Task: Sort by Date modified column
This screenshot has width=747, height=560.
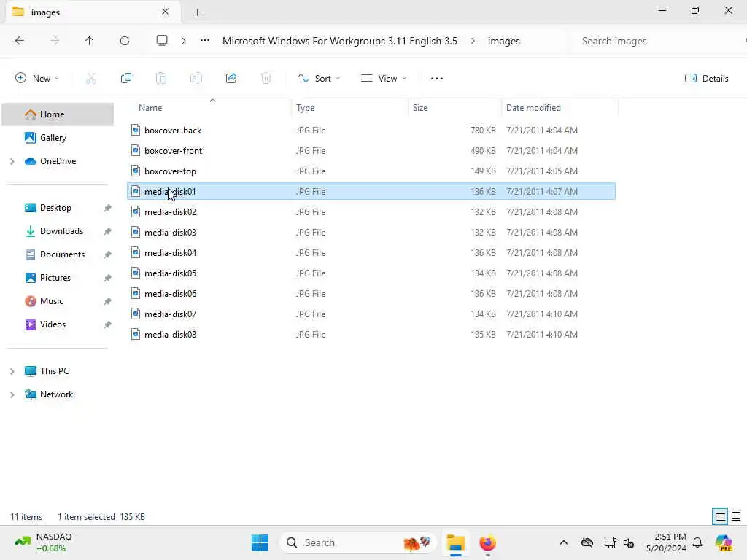Action: [x=560, y=108]
